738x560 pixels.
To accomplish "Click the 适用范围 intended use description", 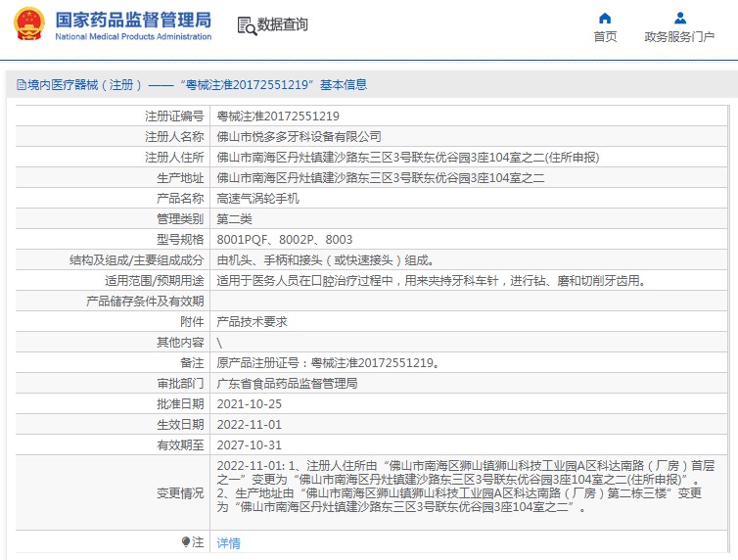I will (431, 281).
